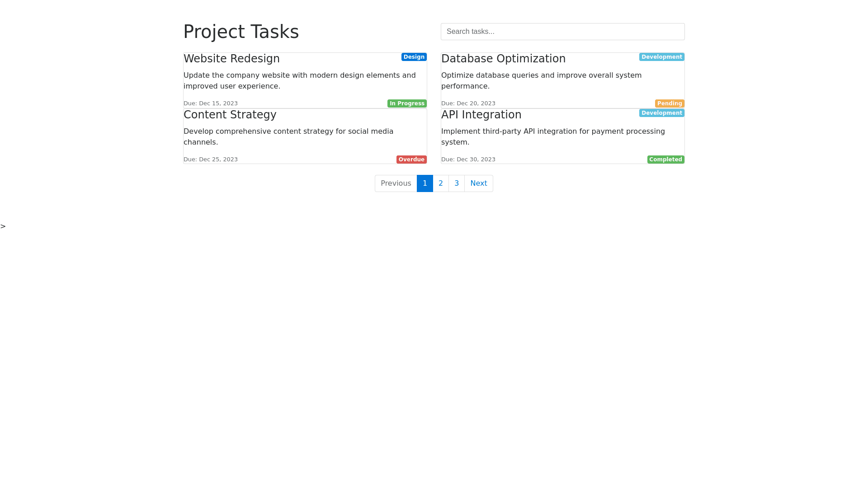Viewport: 868px width, 488px height.
Task: Open the Website Redesign task title
Action: pos(231,59)
